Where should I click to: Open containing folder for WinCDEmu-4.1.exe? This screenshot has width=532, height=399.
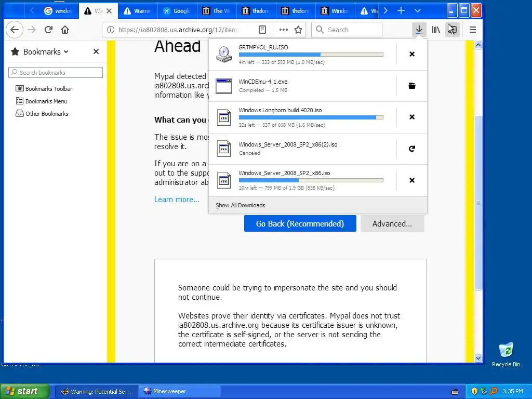click(412, 86)
